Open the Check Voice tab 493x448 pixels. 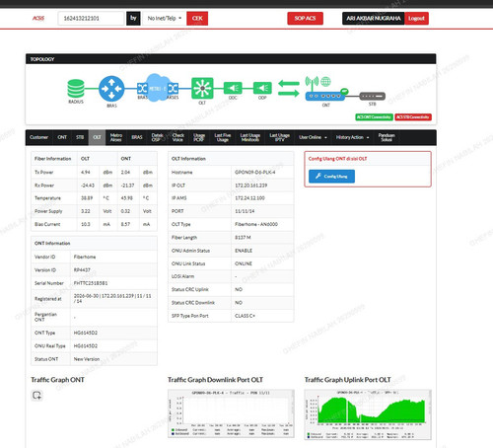coord(178,137)
